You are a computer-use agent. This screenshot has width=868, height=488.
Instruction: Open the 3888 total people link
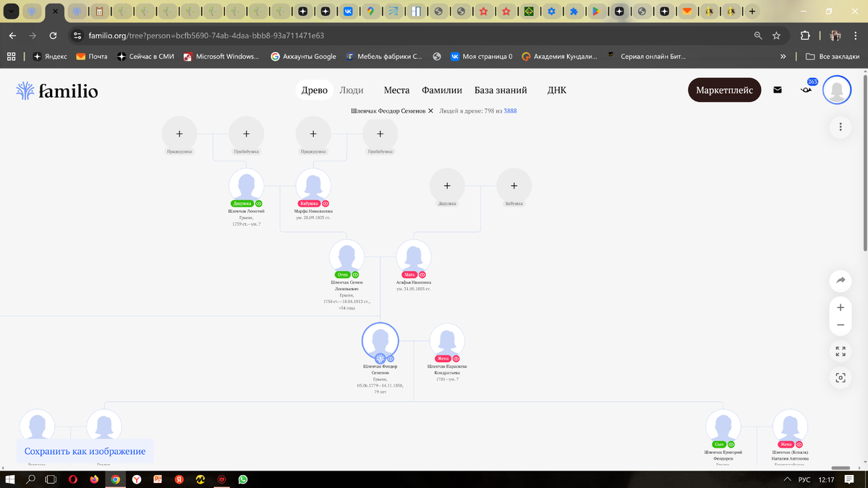(510, 111)
